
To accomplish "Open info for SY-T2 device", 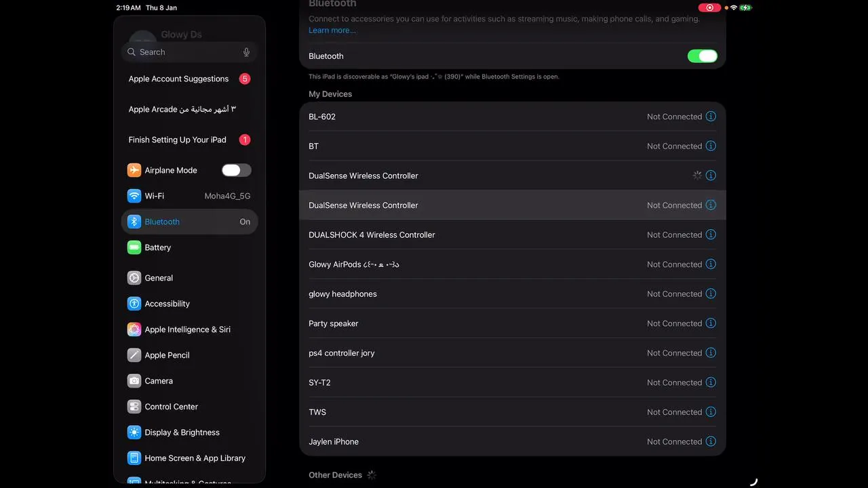I will [x=711, y=382].
